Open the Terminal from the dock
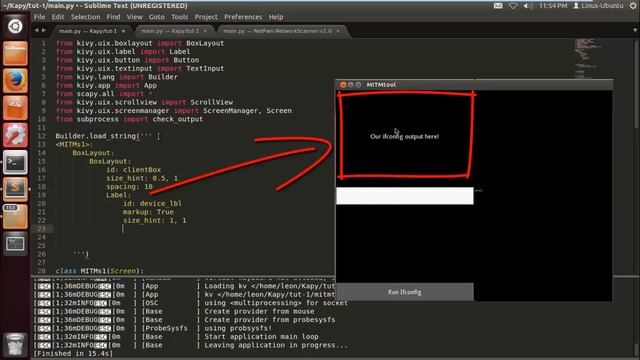The height and width of the screenshot is (360, 640). tap(15, 162)
